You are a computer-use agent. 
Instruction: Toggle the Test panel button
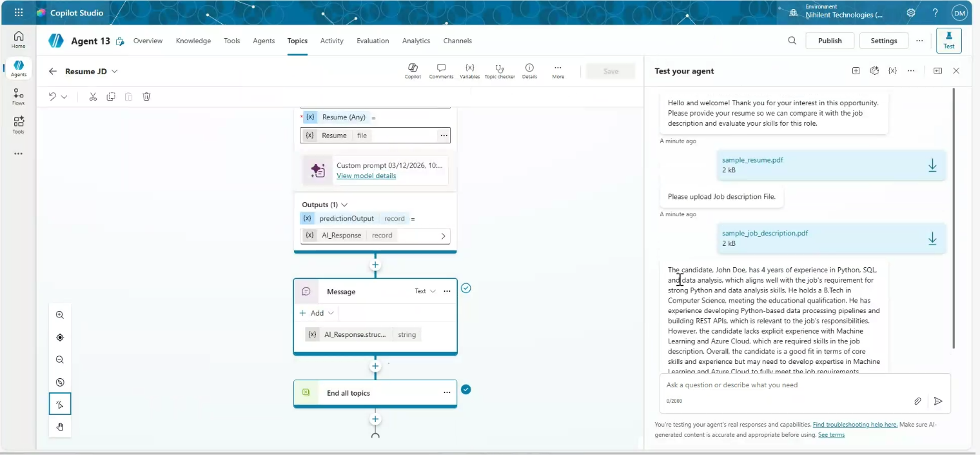tap(948, 41)
